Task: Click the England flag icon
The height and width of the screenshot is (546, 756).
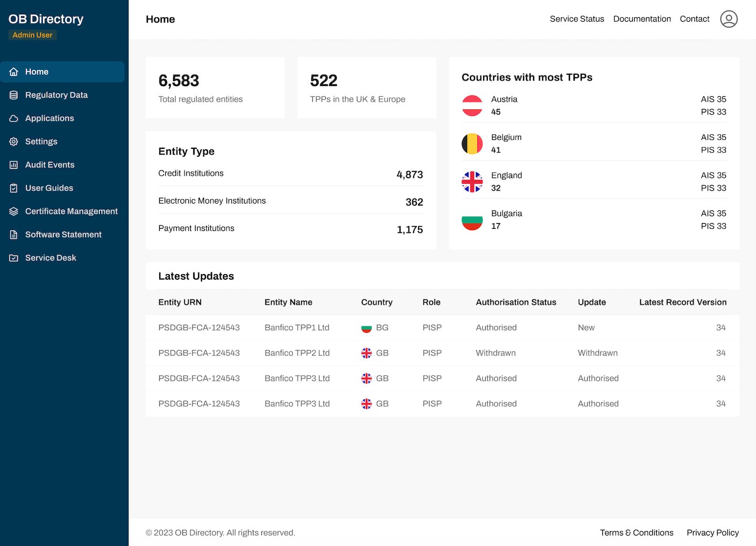Action: click(x=472, y=181)
